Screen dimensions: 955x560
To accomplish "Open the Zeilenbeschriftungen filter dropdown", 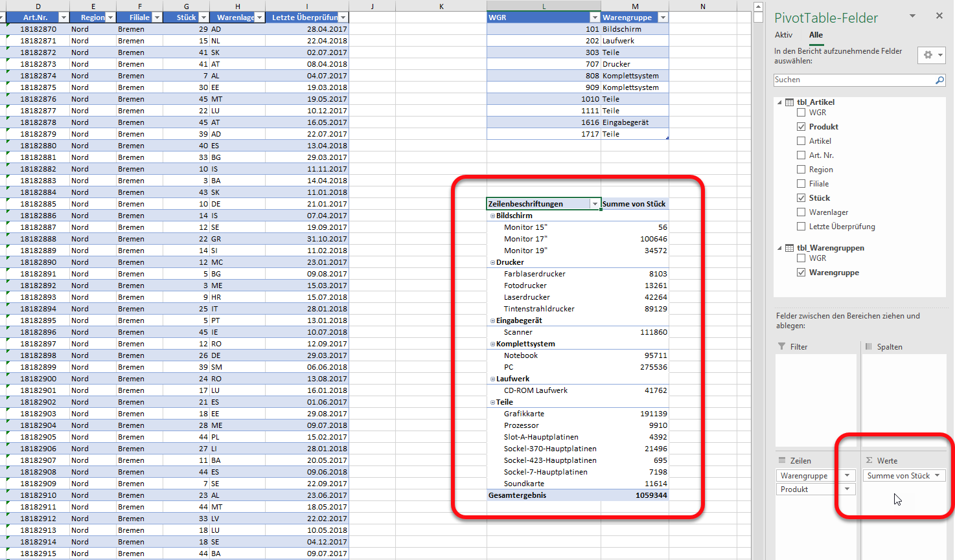I will pos(595,204).
